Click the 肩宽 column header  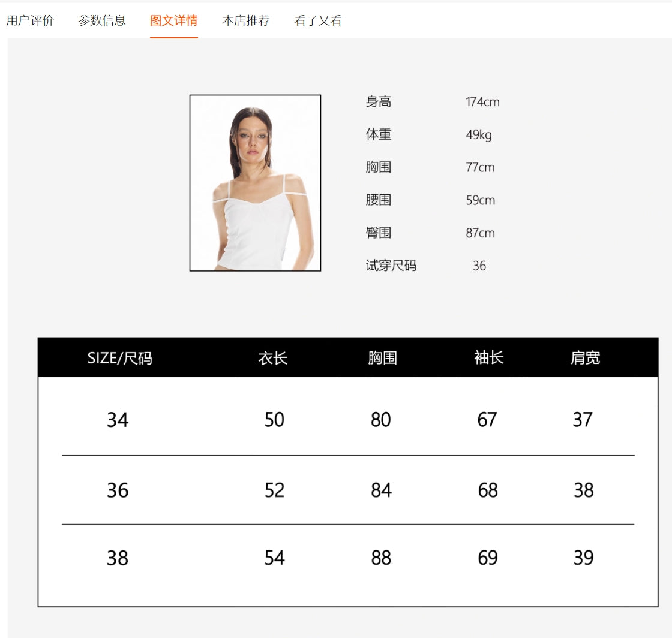point(585,358)
